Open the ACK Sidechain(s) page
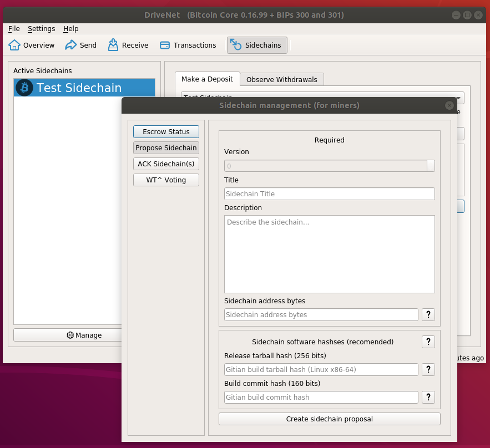 166,164
